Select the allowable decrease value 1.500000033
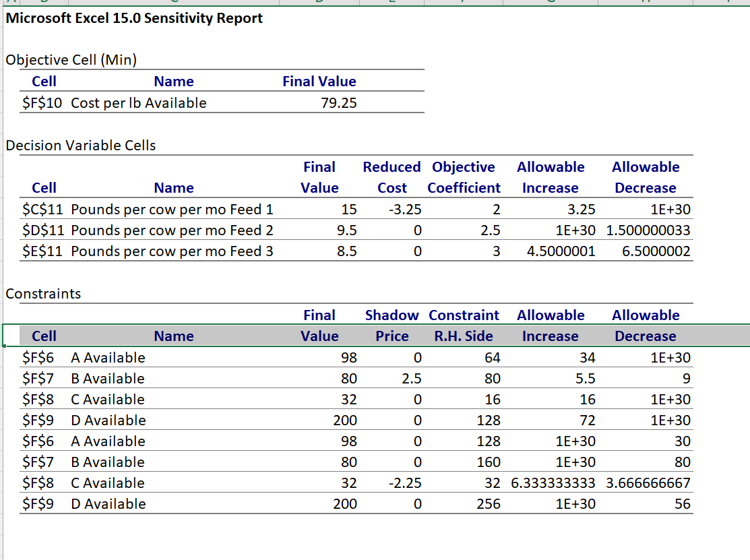Viewport: 750px width, 560px height. tap(648, 230)
